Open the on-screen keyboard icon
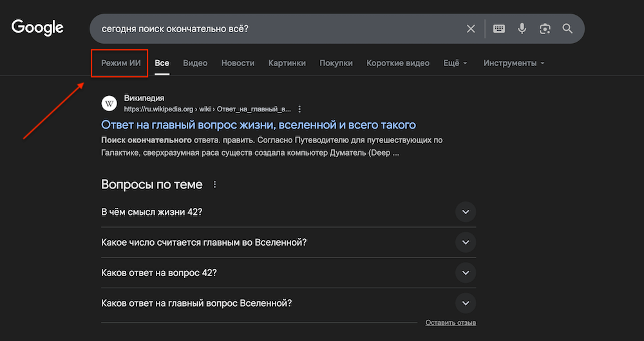The width and height of the screenshot is (644, 341). (x=499, y=29)
